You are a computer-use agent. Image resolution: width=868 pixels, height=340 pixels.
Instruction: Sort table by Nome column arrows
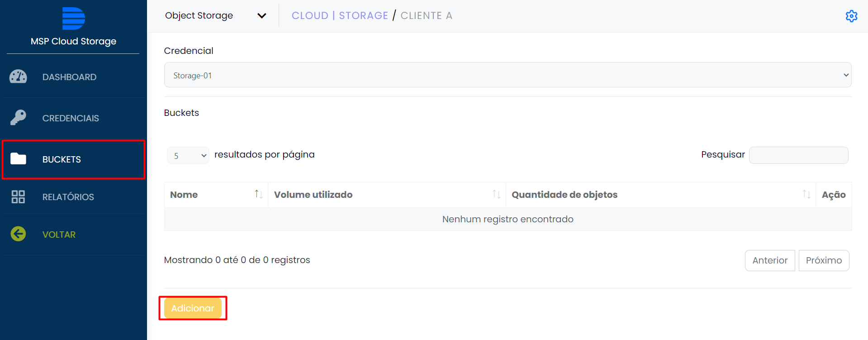point(258,194)
